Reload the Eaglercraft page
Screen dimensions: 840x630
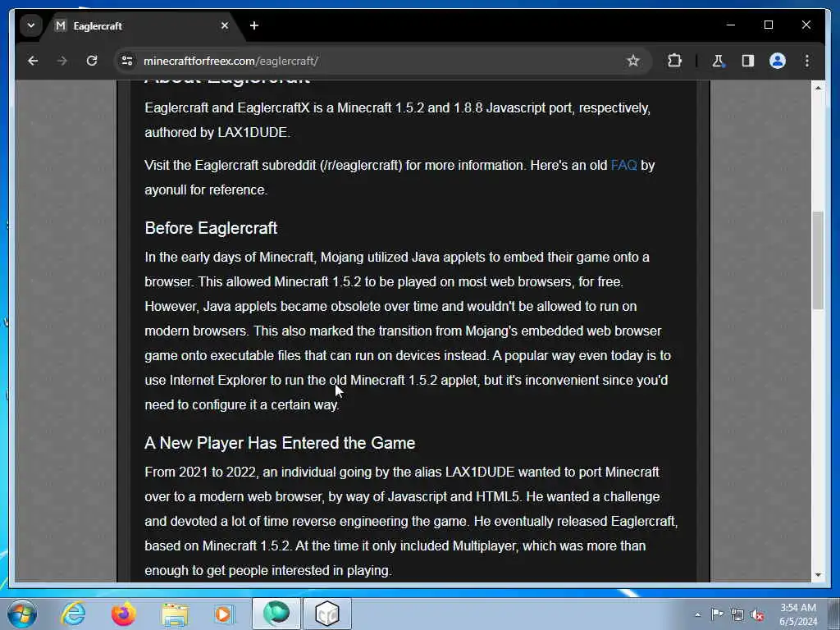(92, 61)
